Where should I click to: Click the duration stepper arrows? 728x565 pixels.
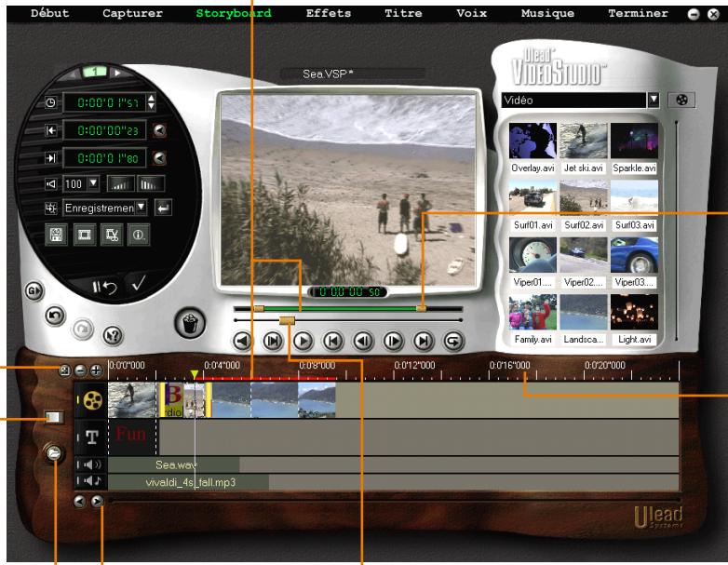151,101
